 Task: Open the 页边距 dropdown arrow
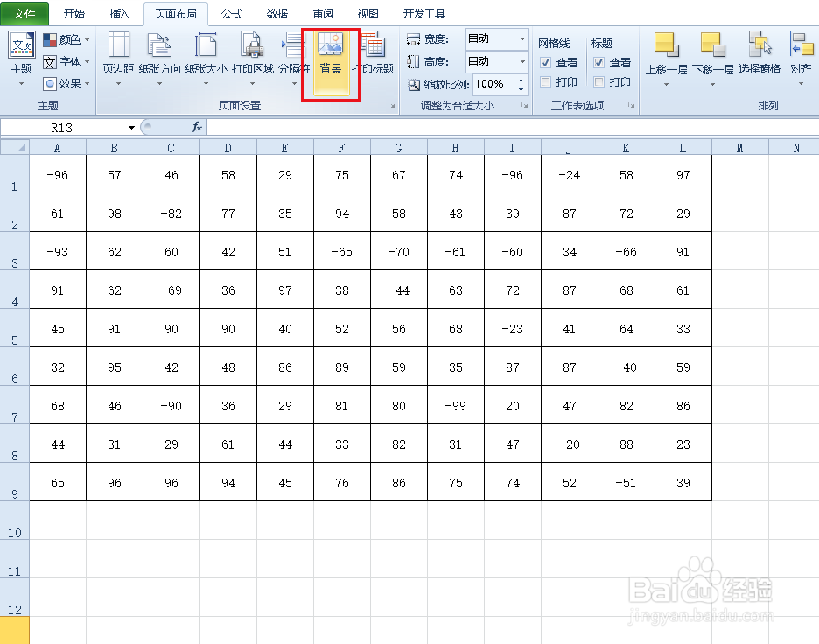click(x=119, y=84)
